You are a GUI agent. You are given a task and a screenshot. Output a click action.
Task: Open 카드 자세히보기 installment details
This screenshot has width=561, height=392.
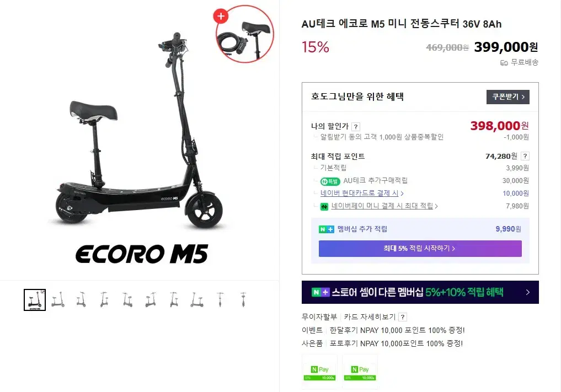tap(370, 317)
